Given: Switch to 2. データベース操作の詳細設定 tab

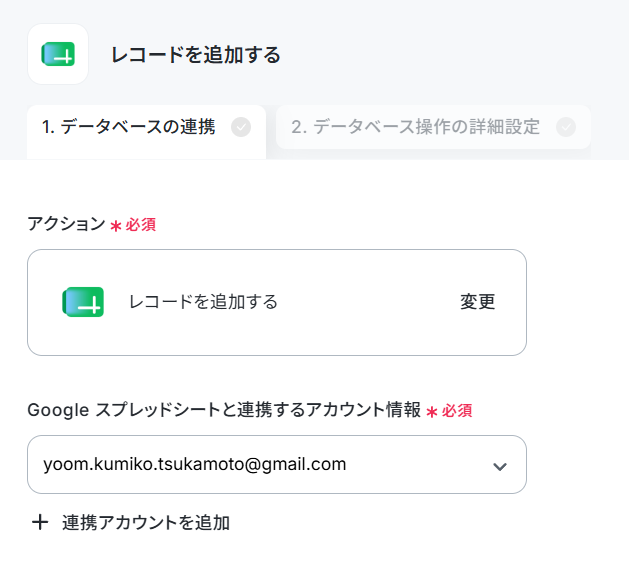Looking at the screenshot, I should pos(433,127).
